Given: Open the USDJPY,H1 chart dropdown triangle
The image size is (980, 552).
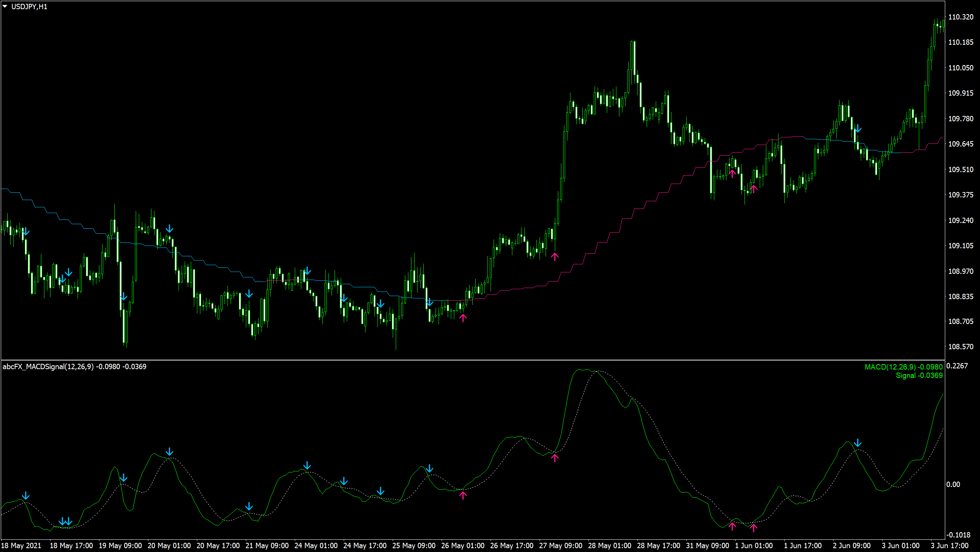Looking at the screenshot, I should point(5,7).
